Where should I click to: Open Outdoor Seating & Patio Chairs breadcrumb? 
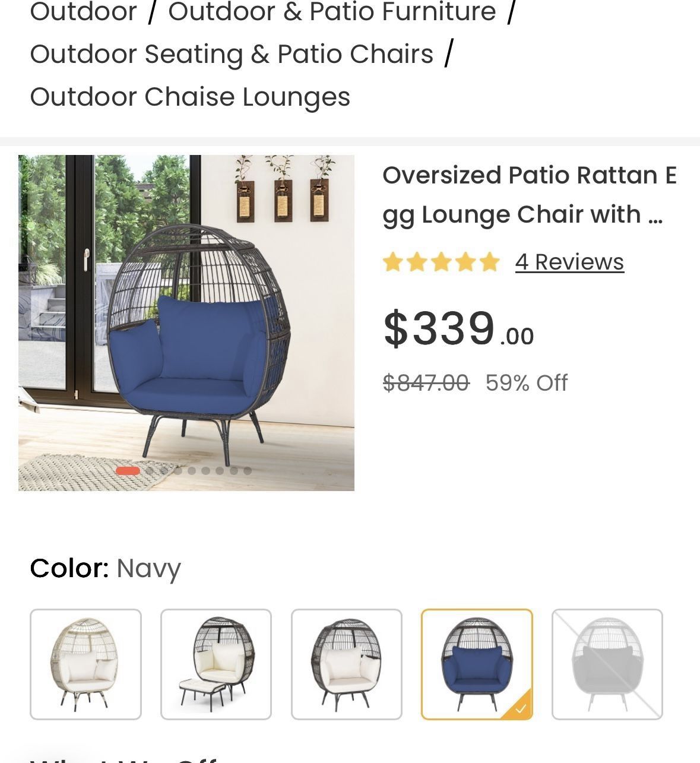(x=232, y=54)
